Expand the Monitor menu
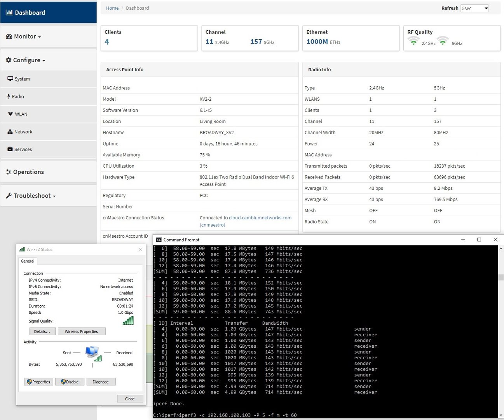 coord(25,36)
